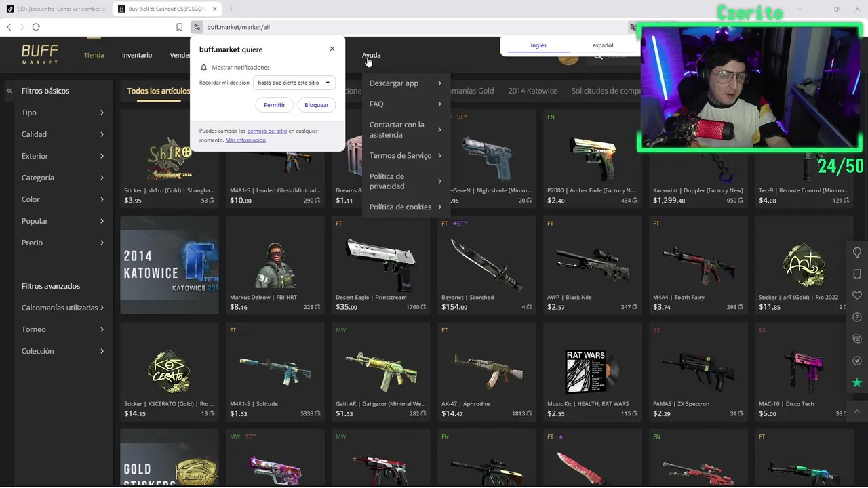Viewport: 868px width, 488px height.
Task: Expand the Precio filter
Action: pyautogui.click(x=63, y=243)
